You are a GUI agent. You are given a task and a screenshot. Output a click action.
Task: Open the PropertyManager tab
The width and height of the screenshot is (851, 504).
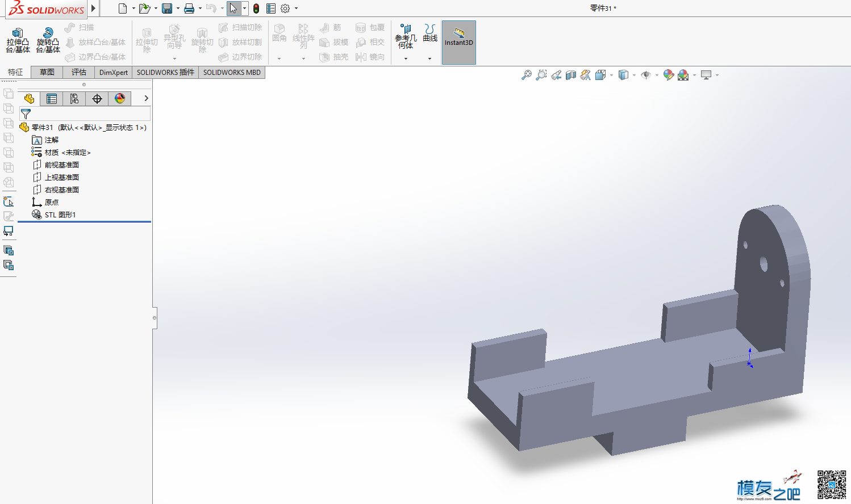(52, 99)
